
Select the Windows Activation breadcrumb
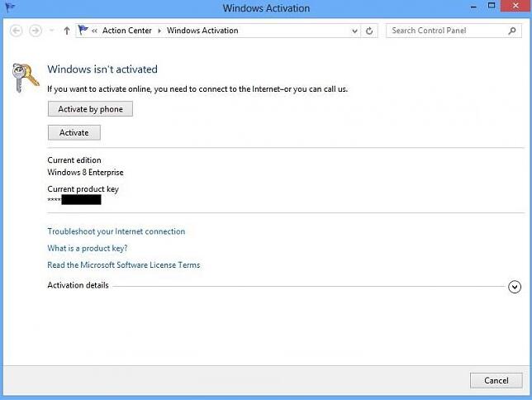click(202, 31)
